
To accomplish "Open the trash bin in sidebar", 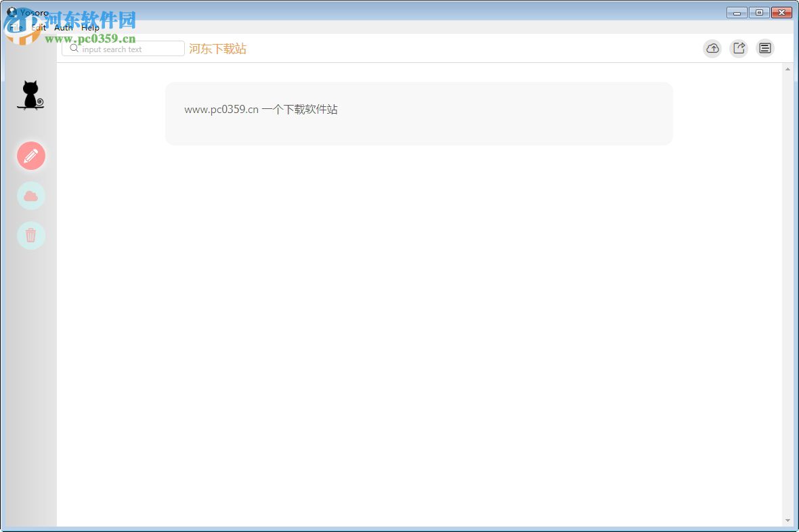I will tap(31, 236).
